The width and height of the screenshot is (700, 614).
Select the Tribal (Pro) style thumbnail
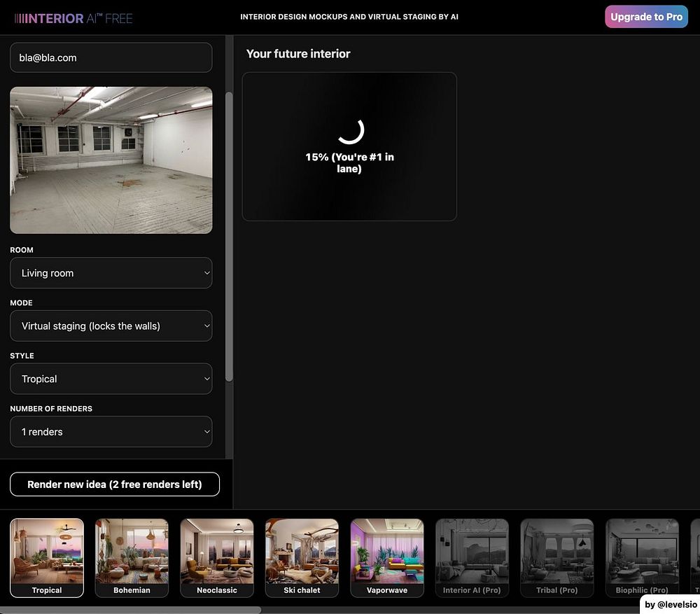[x=557, y=558]
